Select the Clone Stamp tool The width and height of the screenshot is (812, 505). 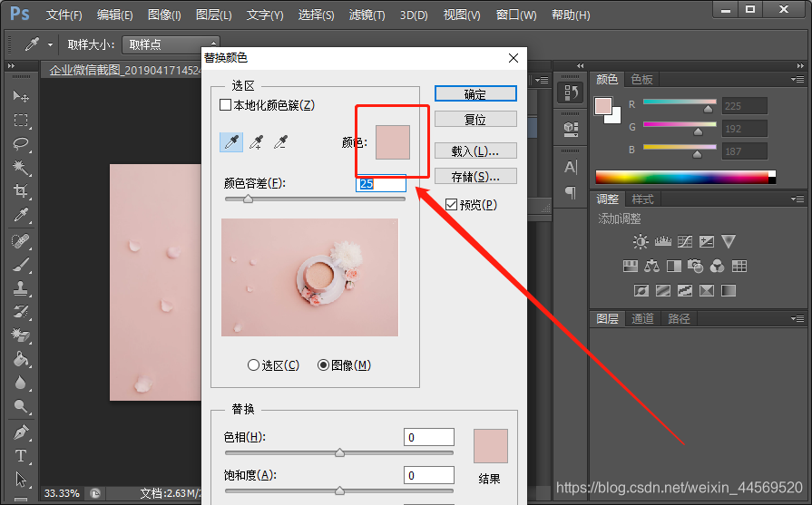pos(21,288)
